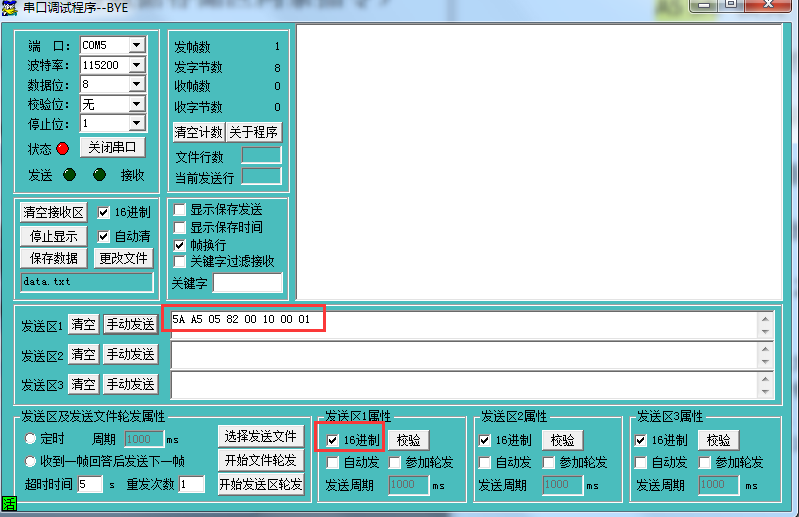The image size is (799, 517).
Task: Click 发送区3 scrollbar down arrow
Action: 765,392
